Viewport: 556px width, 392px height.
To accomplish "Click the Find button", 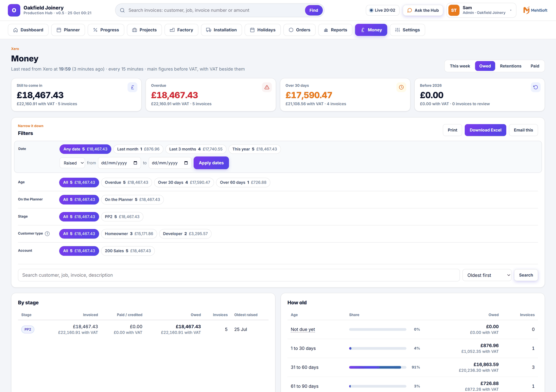I will pyautogui.click(x=314, y=10).
